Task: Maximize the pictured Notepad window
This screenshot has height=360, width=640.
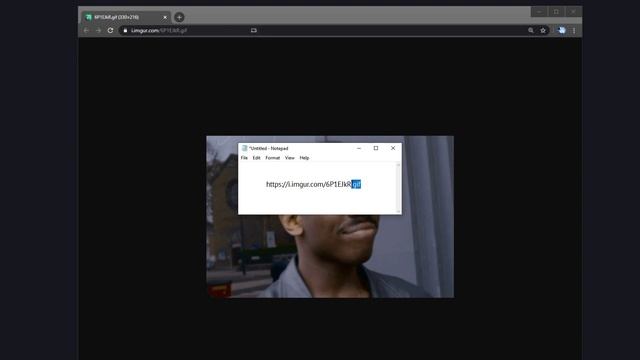Action: click(x=376, y=148)
